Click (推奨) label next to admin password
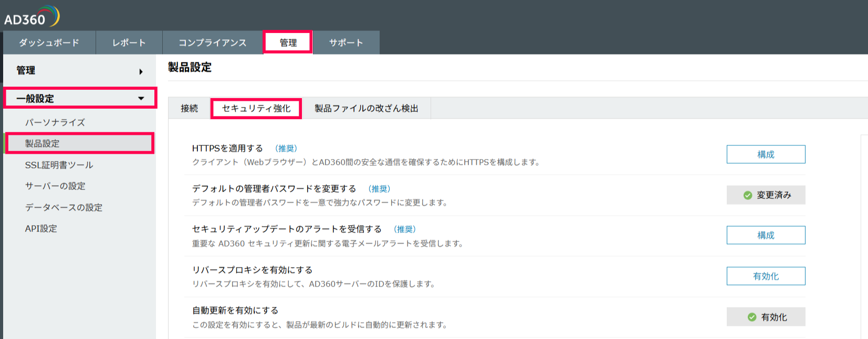The width and height of the screenshot is (868, 339). [380, 188]
